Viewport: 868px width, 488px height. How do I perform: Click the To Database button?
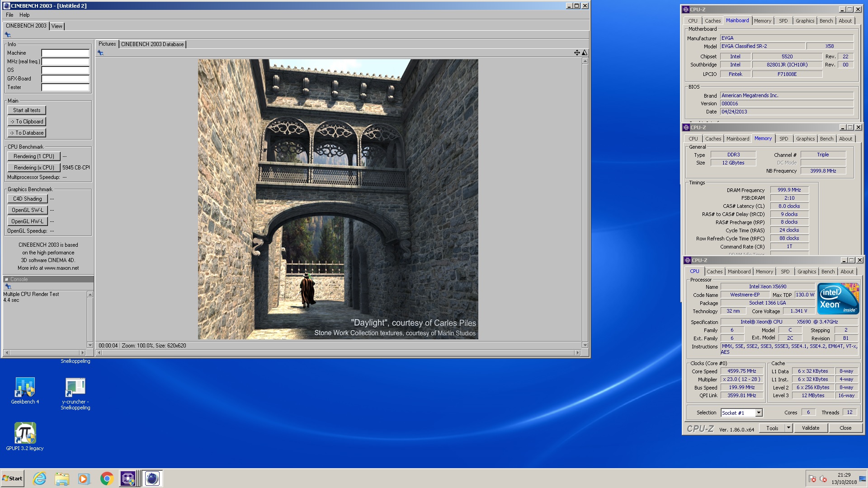point(27,133)
